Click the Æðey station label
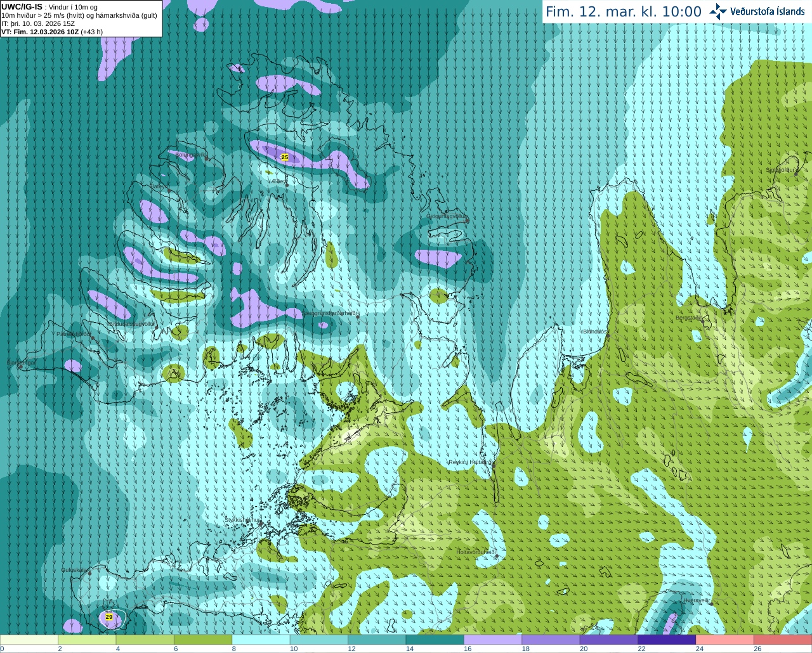 [279, 181]
